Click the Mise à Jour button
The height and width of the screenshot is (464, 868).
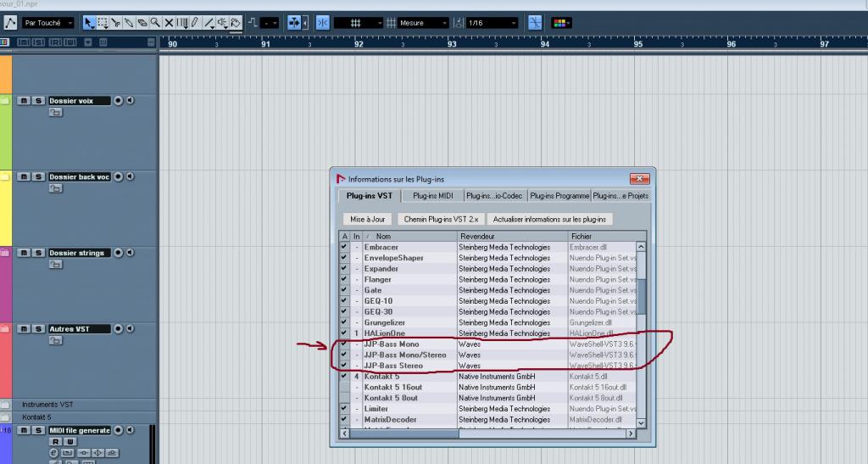pyautogui.click(x=368, y=219)
